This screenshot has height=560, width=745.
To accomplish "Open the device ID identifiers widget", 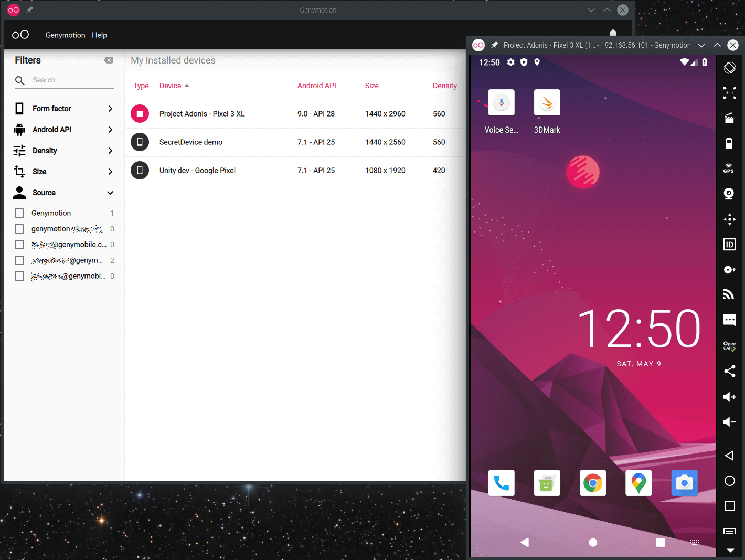I will 729,245.
